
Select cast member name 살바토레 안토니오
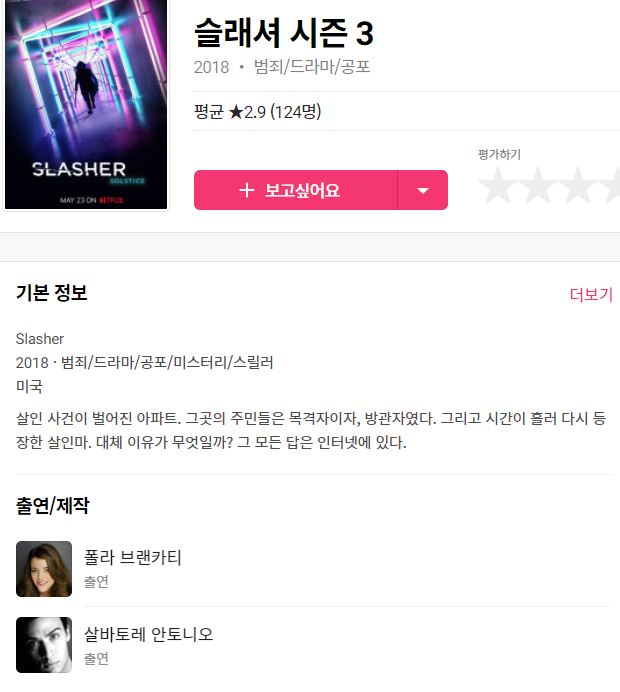pos(149,634)
